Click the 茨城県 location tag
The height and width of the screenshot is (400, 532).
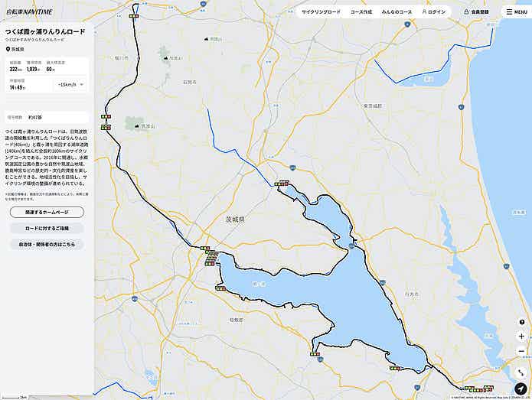point(15,47)
